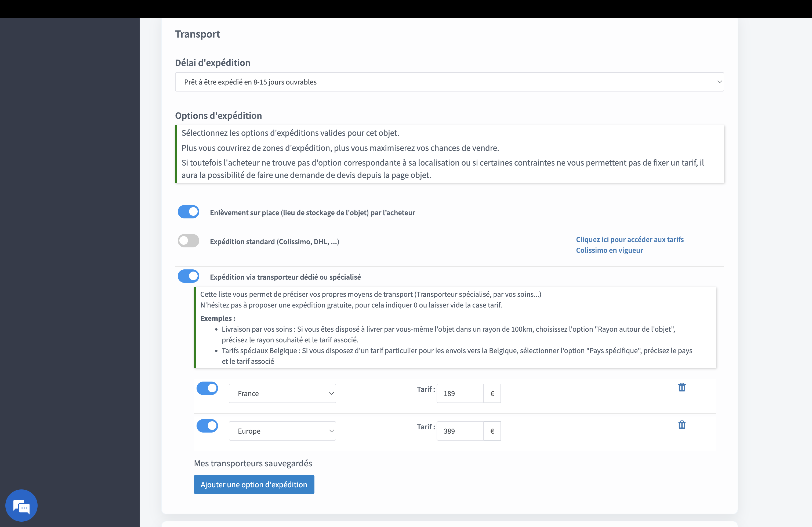Open the Délai d'expédition dropdown
Screen dimensions: 812x527
[x=449, y=82]
